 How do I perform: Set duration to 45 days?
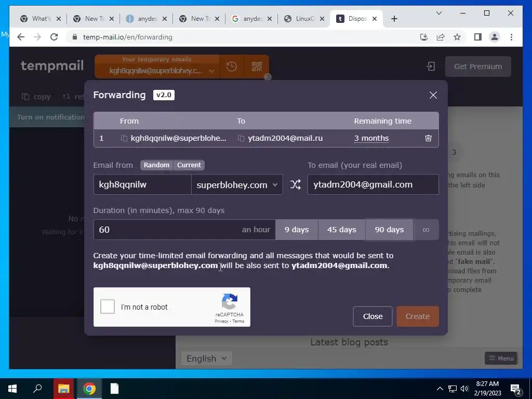pos(342,230)
